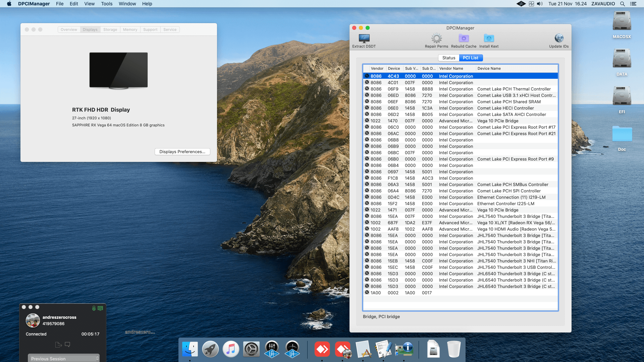Viewport: 644px width, 362px height.
Task: Click the Extract DSDT toolbar icon
Action: pyautogui.click(x=364, y=38)
